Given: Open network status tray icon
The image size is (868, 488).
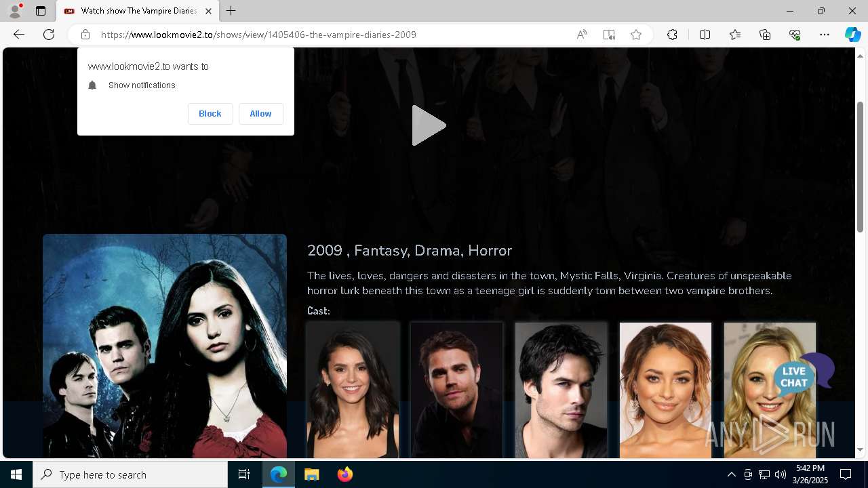Looking at the screenshot, I should pos(764,474).
